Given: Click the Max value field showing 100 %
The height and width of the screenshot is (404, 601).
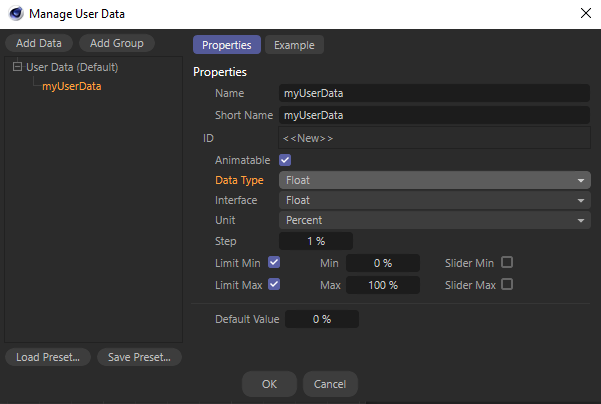Looking at the screenshot, I should pyautogui.click(x=383, y=285).
